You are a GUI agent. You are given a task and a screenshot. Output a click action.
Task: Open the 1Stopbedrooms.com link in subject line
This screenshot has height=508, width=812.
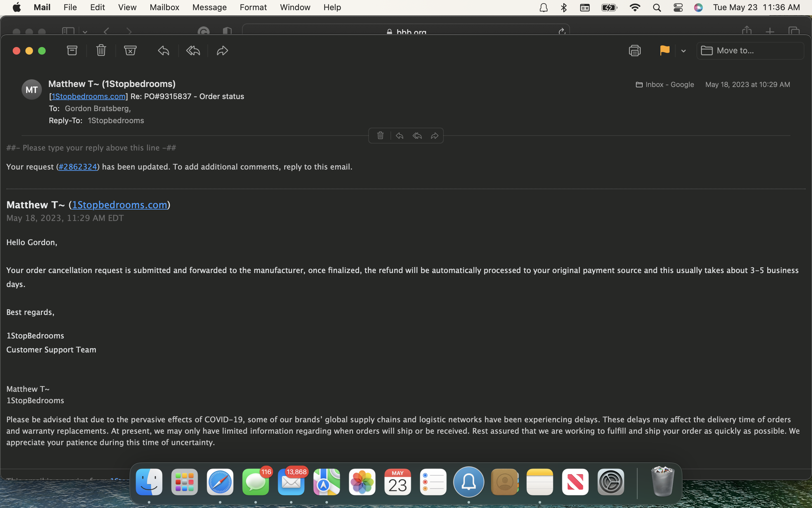point(88,96)
